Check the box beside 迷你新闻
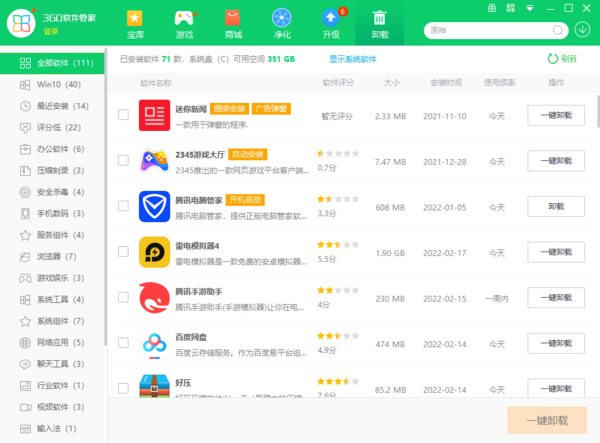 (x=123, y=115)
